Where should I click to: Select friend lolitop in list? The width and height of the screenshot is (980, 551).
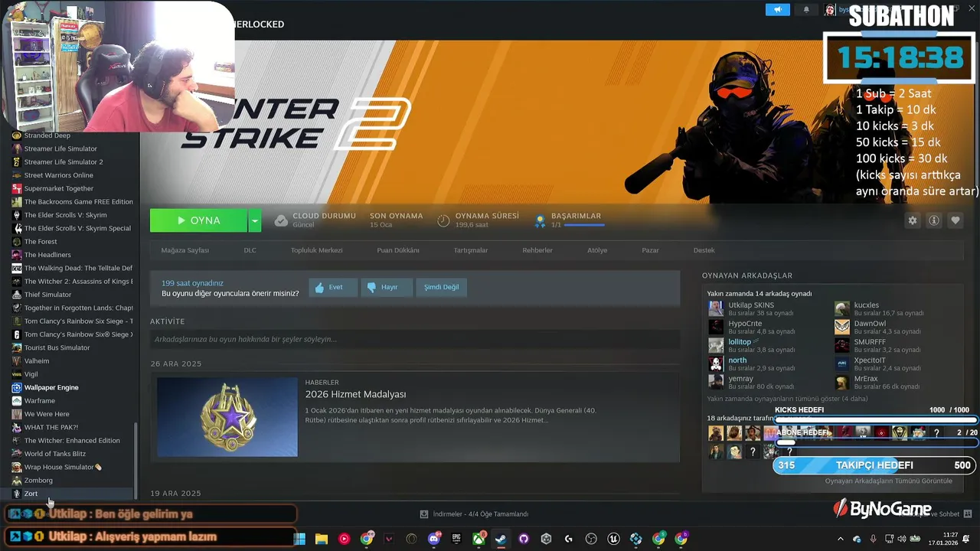[x=740, y=342]
